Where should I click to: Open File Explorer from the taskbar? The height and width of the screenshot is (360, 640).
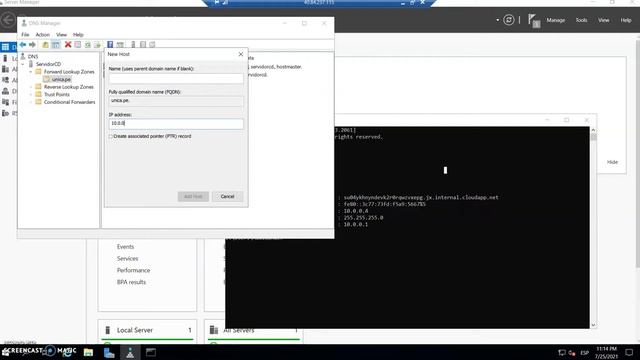(x=88, y=352)
